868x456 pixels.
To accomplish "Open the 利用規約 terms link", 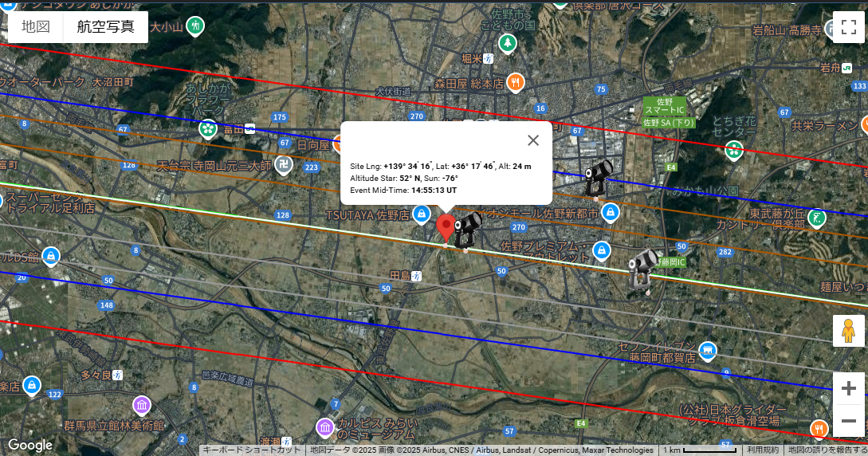I will click(763, 450).
